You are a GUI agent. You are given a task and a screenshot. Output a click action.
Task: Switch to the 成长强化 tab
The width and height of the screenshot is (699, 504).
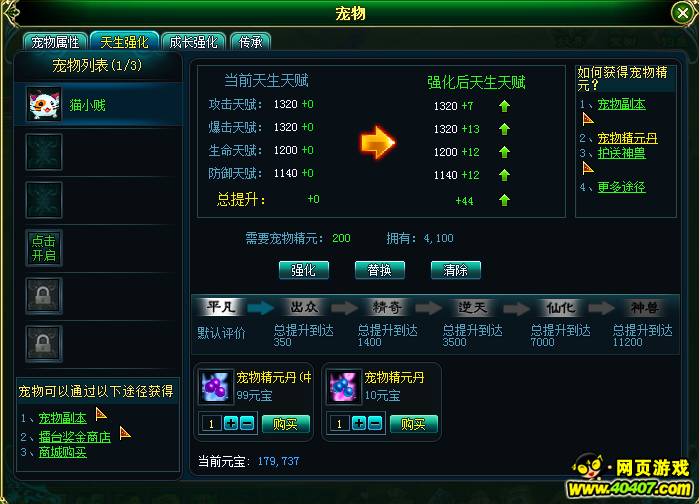[193, 42]
